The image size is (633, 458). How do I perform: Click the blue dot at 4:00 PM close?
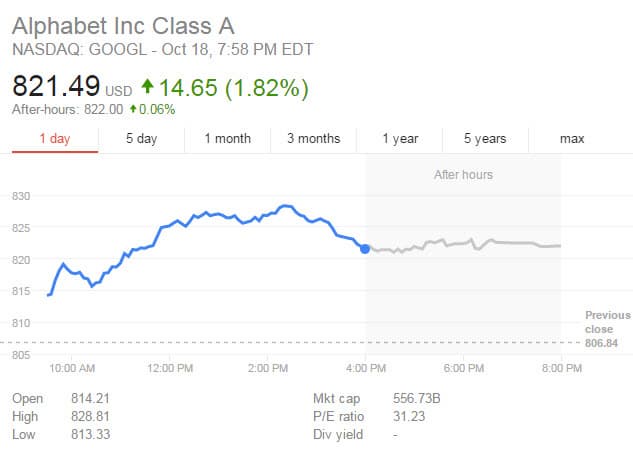pyautogui.click(x=365, y=248)
